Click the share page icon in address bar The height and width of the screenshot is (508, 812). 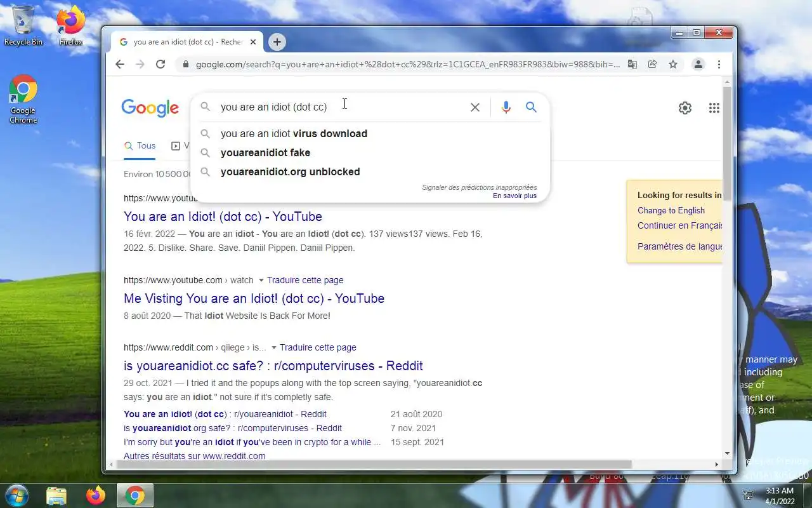[652, 64]
